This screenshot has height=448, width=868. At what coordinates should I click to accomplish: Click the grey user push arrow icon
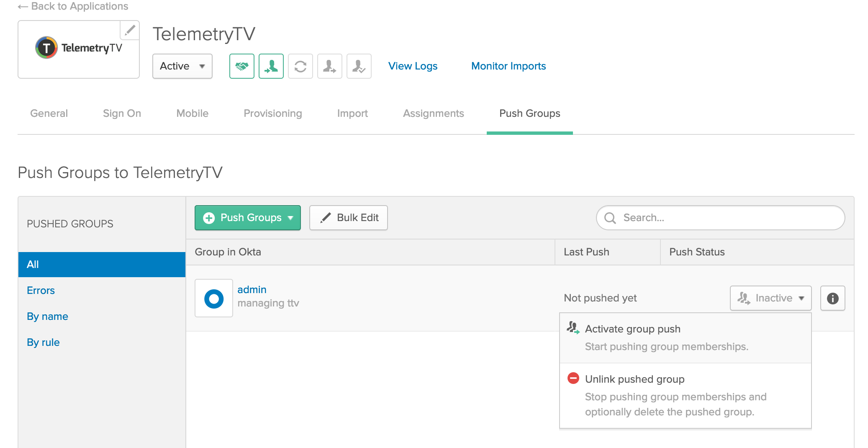[330, 66]
